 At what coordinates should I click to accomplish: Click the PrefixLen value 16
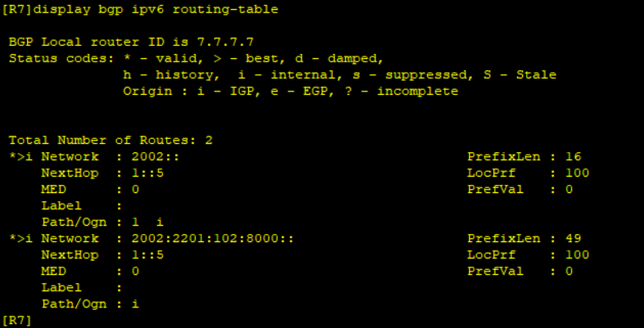[574, 157]
